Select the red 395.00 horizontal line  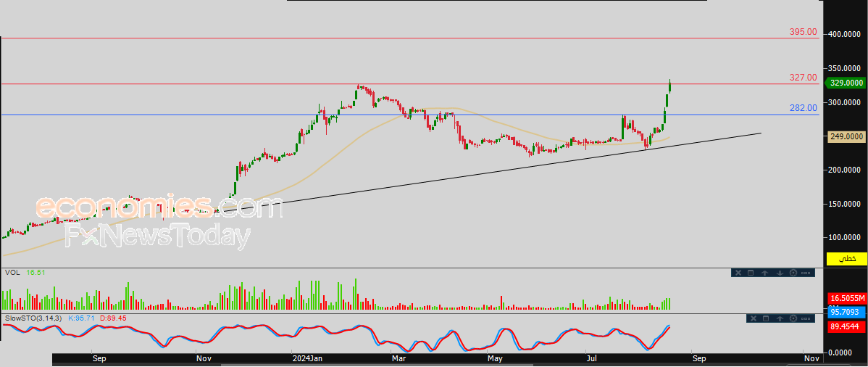pos(409,38)
